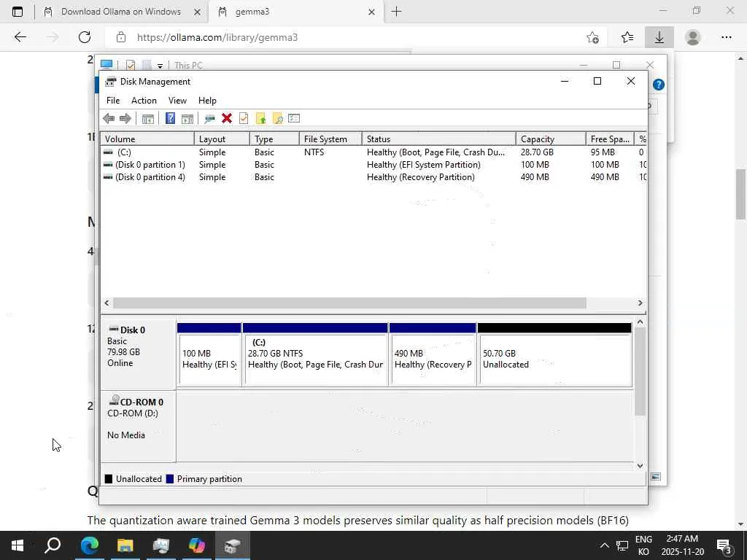Select the 100 MB EFI partition block

(x=209, y=355)
